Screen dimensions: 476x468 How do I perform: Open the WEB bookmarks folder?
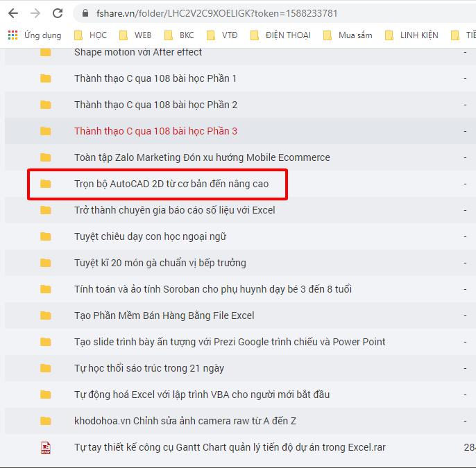[x=135, y=35]
